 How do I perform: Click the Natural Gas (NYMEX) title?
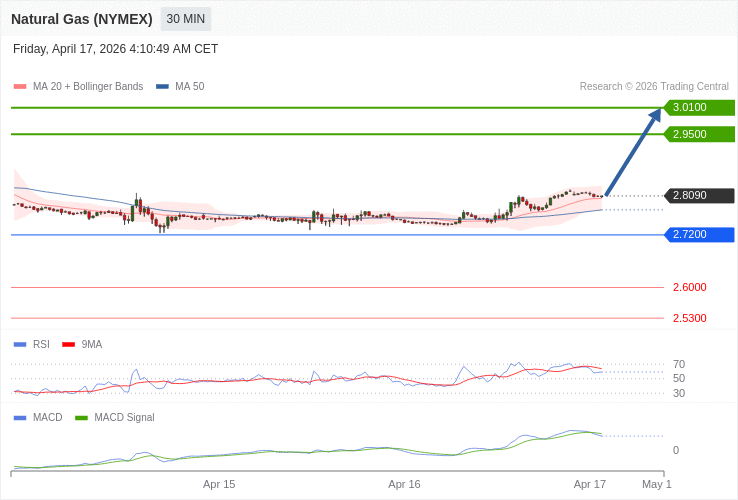[82, 19]
